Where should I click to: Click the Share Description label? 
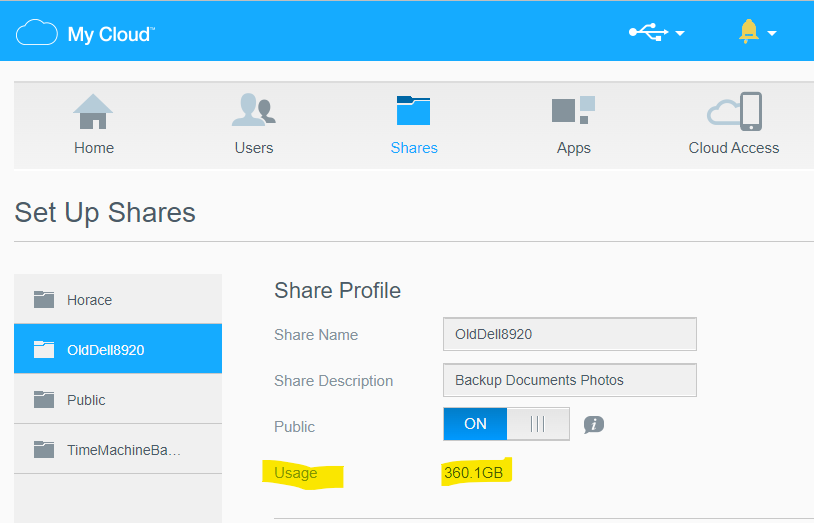333,381
